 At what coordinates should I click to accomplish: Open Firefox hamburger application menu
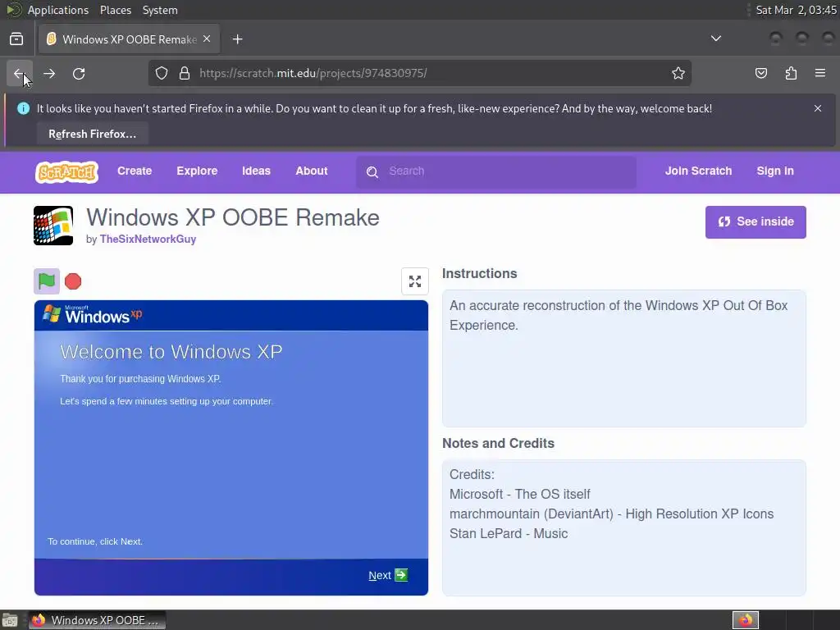(820, 73)
